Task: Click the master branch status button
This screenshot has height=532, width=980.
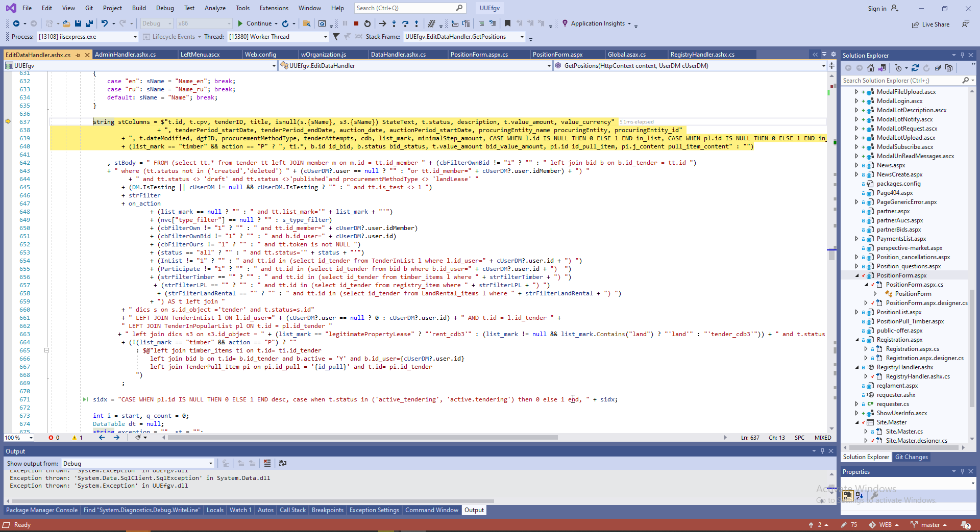Action: (928, 525)
